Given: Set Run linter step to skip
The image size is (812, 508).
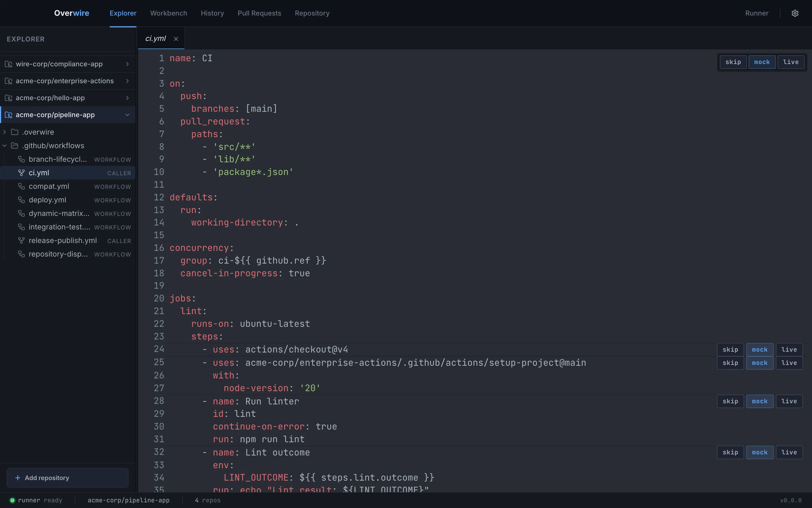Looking at the screenshot, I should tap(731, 401).
